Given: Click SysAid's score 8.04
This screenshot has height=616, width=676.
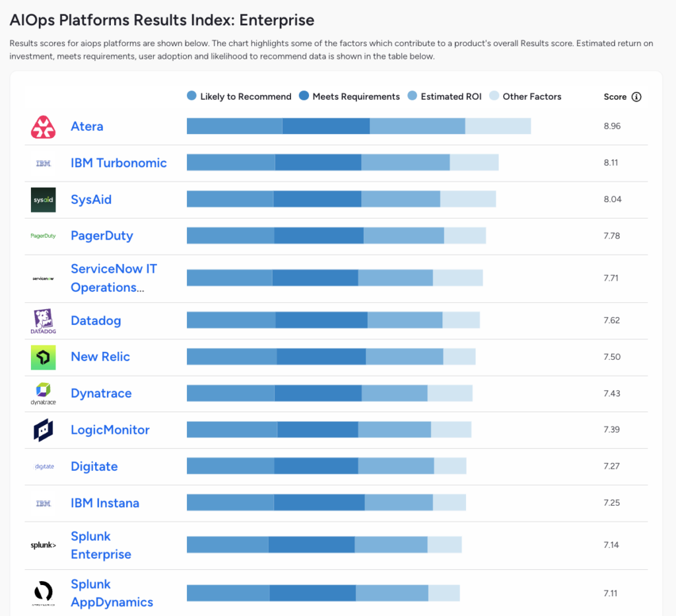Looking at the screenshot, I should (x=612, y=199).
